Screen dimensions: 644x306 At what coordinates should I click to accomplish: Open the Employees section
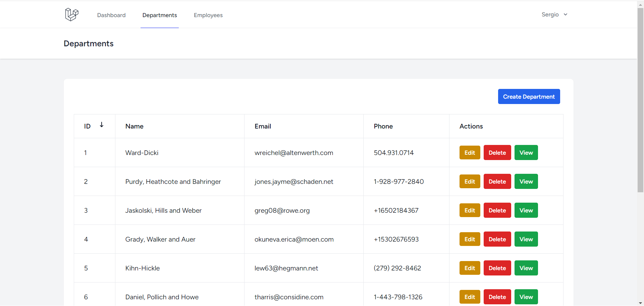click(208, 15)
